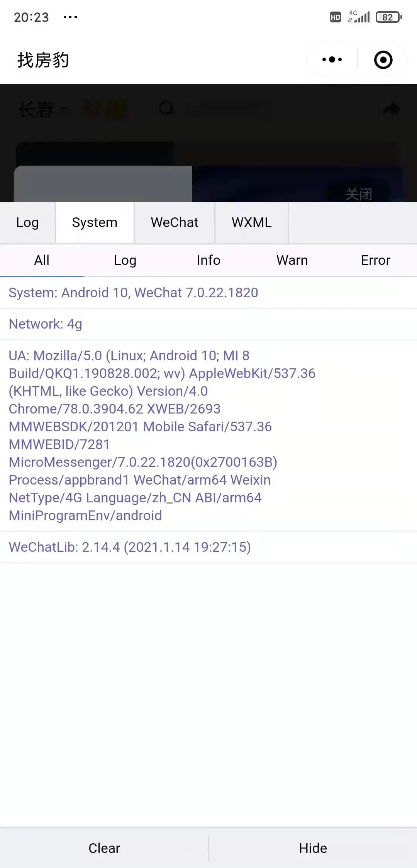Open the WeChat tab
This screenshot has width=417, height=868.
(x=175, y=223)
